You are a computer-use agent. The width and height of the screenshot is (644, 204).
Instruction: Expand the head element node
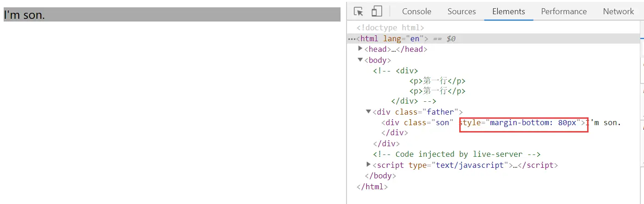(361, 49)
